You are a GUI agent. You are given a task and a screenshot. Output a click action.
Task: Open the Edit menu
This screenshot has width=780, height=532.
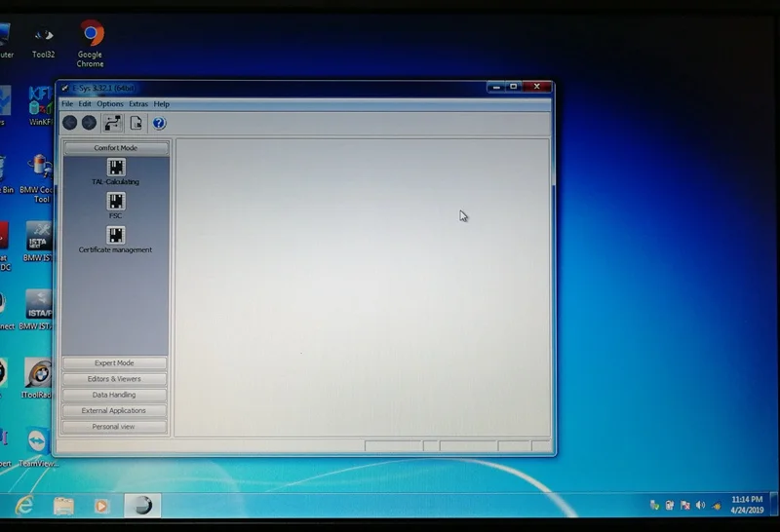pos(85,104)
